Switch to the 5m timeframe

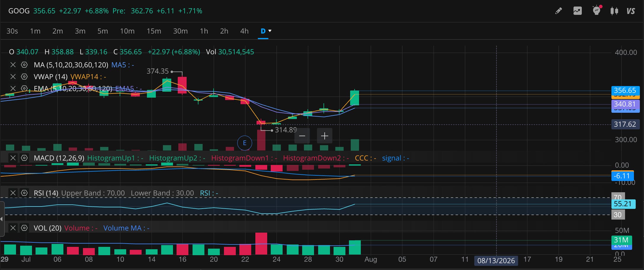102,31
